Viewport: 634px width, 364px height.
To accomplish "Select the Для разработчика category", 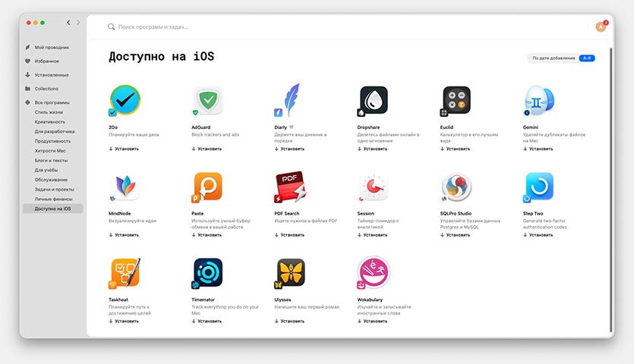I will click(55, 131).
